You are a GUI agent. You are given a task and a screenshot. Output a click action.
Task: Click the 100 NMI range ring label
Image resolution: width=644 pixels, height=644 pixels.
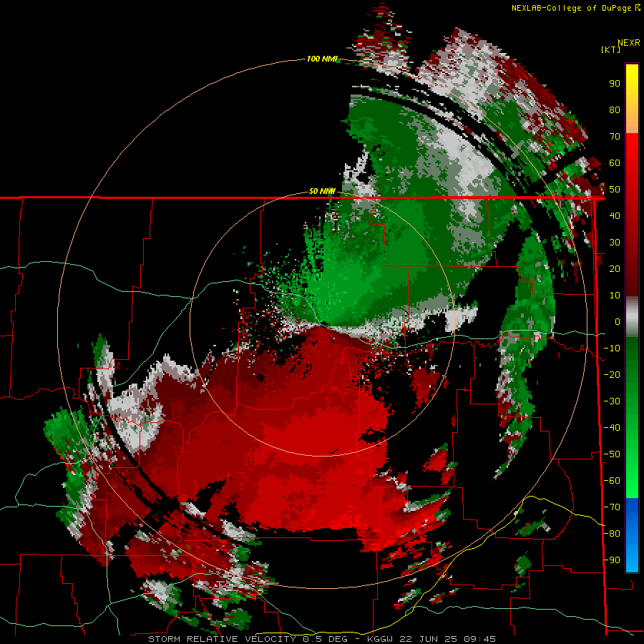pyautogui.click(x=322, y=59)
